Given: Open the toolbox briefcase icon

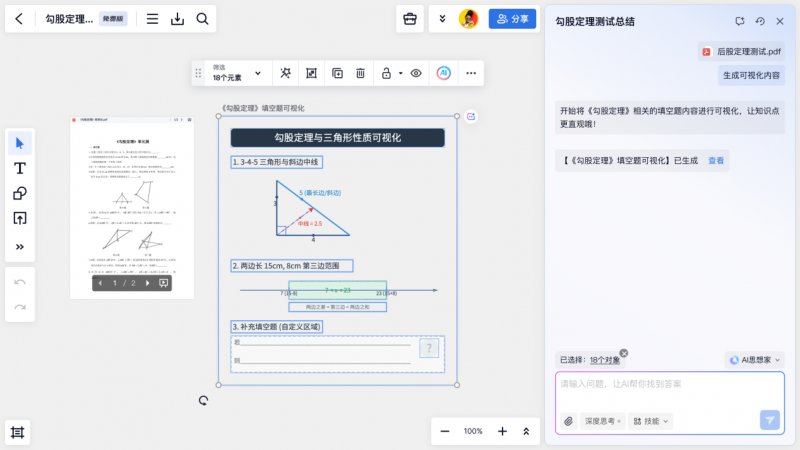Looking at the screenshot, I should 409,19.
